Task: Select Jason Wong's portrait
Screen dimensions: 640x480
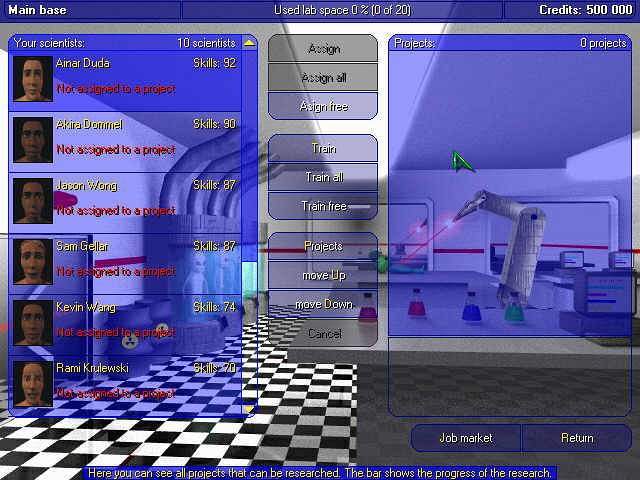Action: pos(33,201)
